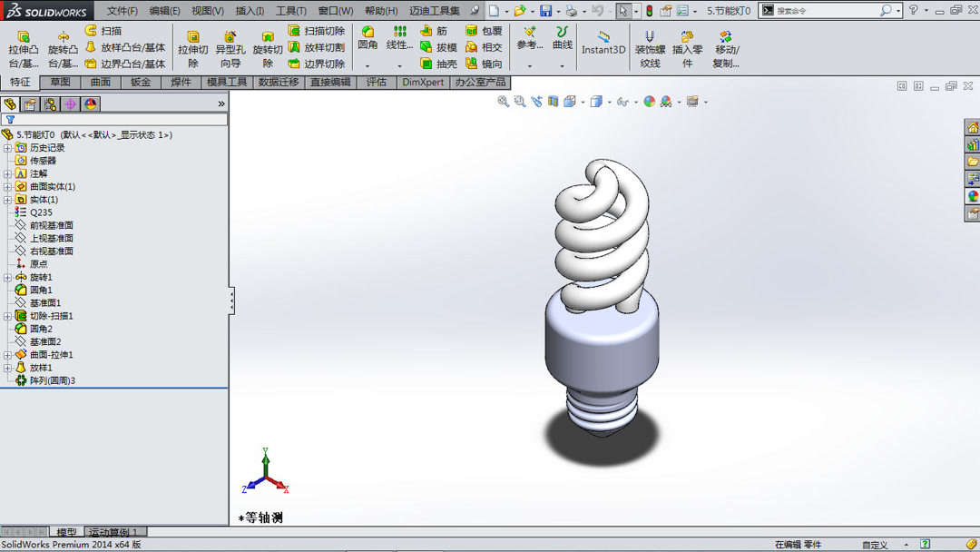
Task: Expand the 旋转1 feature in tree
Action: pos(7,276)
